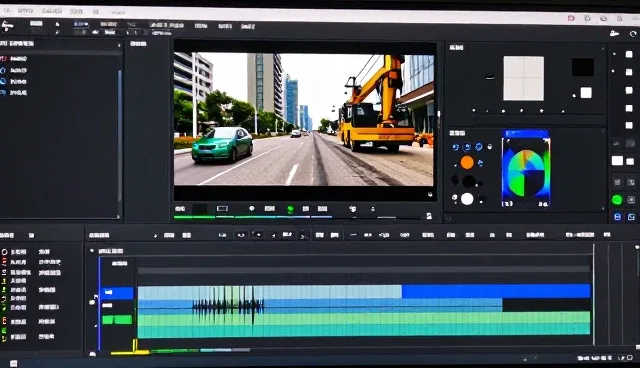Click the media panel vertical scrollbar
The width and height of the screenshot is (640, 368).
click(120, 135)
